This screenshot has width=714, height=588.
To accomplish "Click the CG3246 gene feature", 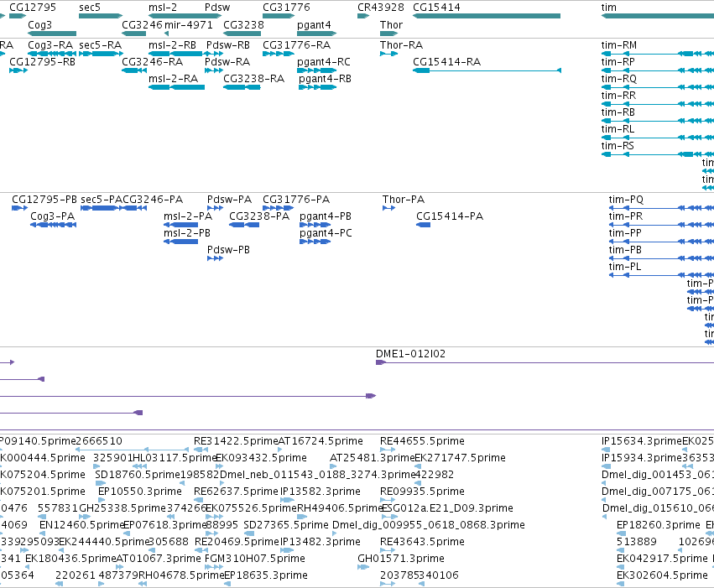I will [x=134, y=34].
